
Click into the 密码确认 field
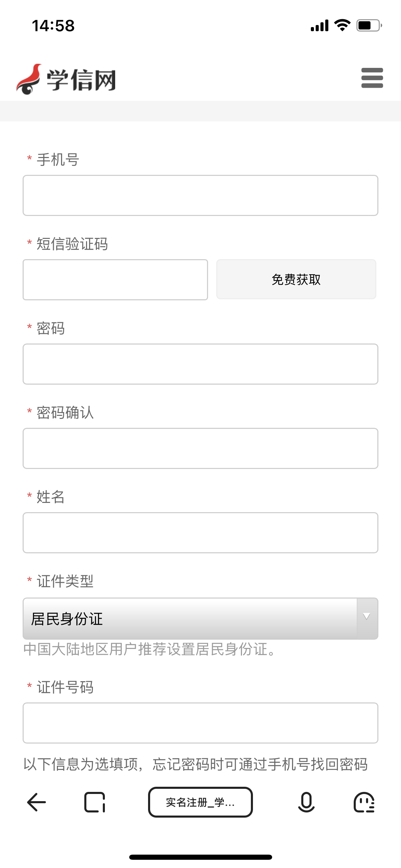click(200, 448)
